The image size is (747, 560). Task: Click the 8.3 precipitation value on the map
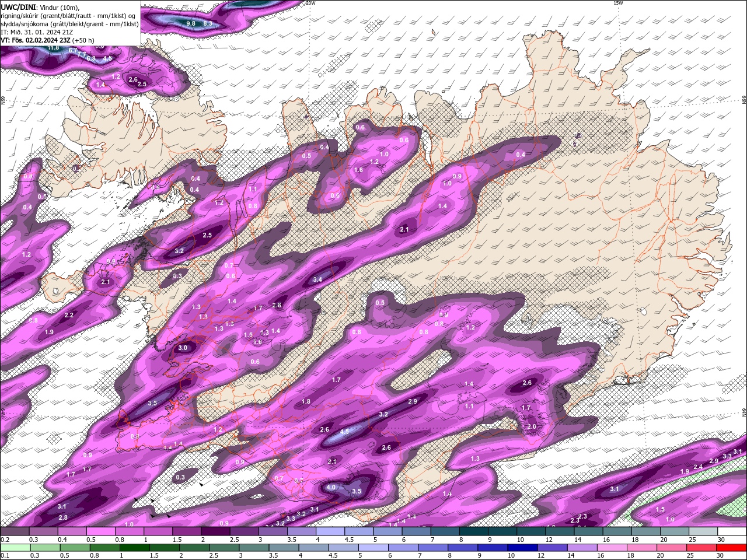[x=207, y=24]
